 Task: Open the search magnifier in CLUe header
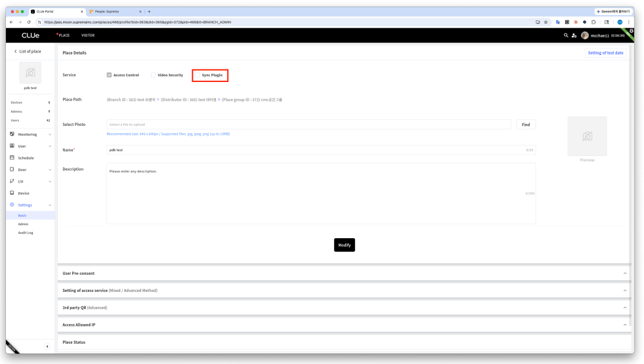(x=566, y=35)
